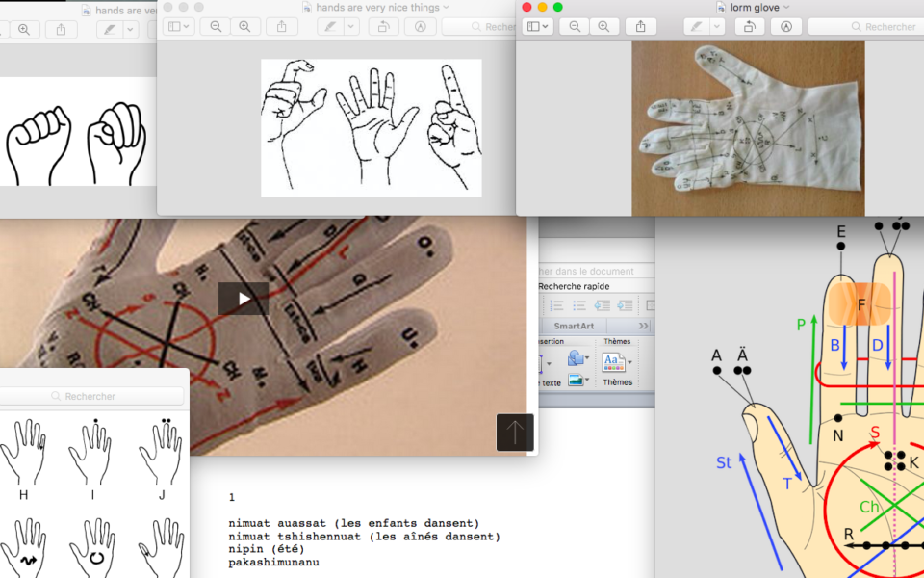The image size is (924, 578).
Task: Switch to the SmartArt tab
Action: click(574, 327)
